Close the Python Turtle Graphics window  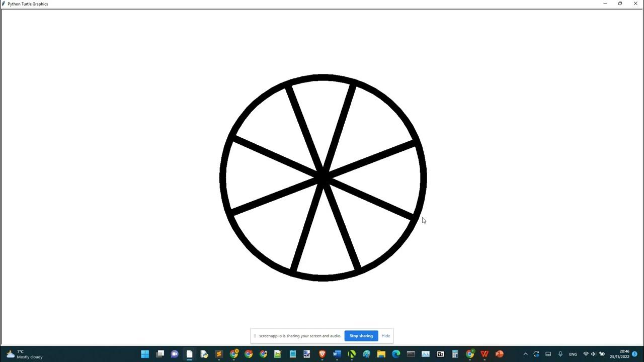pyautogui.click(x=635, y=4)
